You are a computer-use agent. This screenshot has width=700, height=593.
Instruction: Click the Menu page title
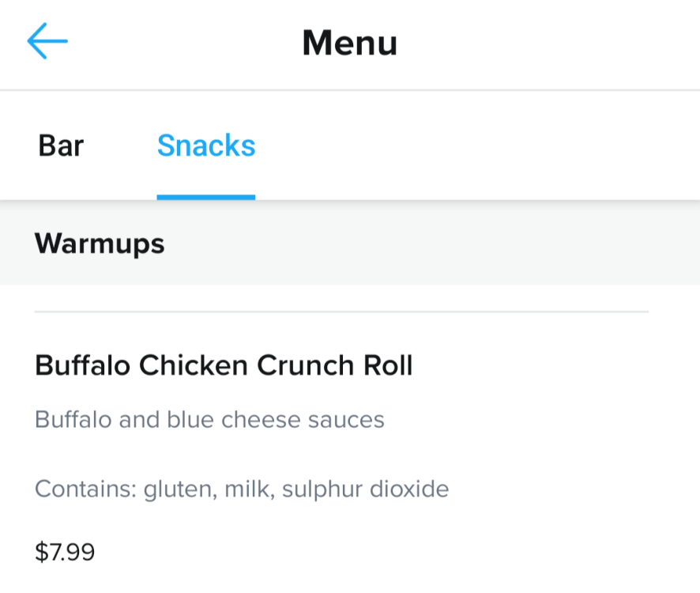(x=349, y=43)
